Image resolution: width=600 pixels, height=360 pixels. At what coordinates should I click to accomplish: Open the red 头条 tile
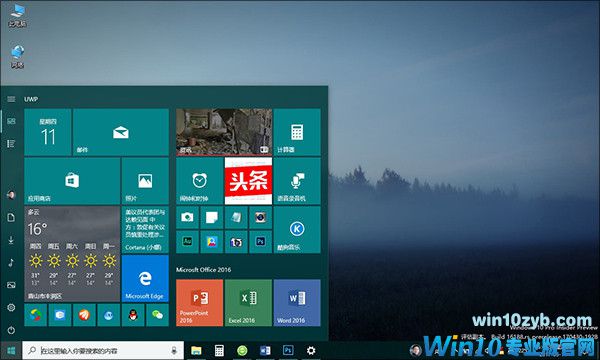click(x=248, y=181)
